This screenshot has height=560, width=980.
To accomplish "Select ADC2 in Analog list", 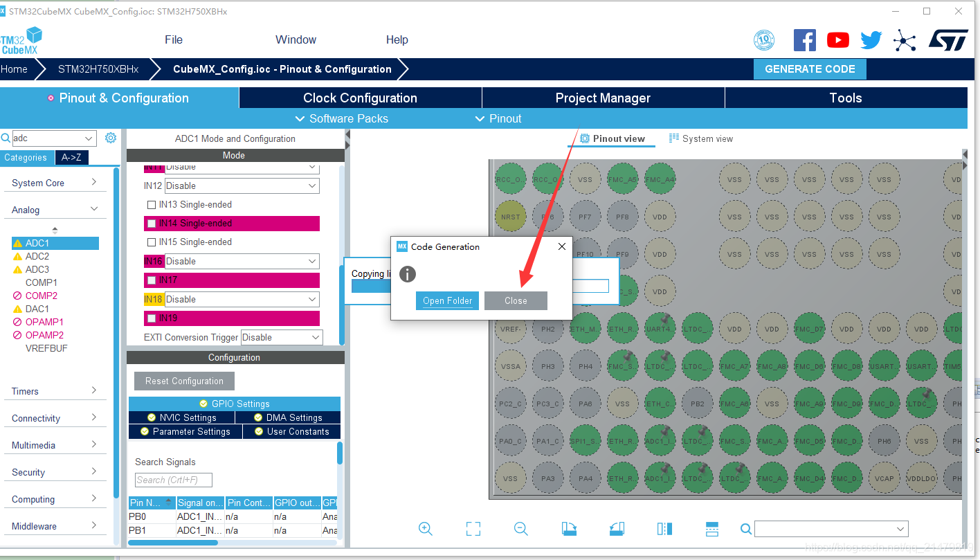I will click(37, 256).
